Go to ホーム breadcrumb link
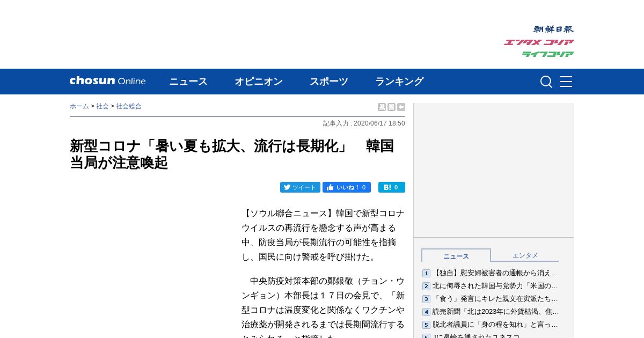 click(79, 106)
